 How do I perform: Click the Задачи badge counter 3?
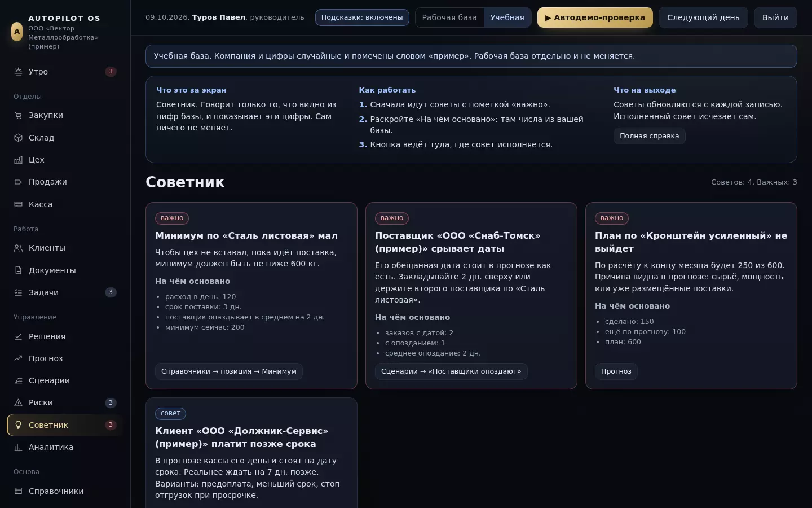tap(111, 292)
